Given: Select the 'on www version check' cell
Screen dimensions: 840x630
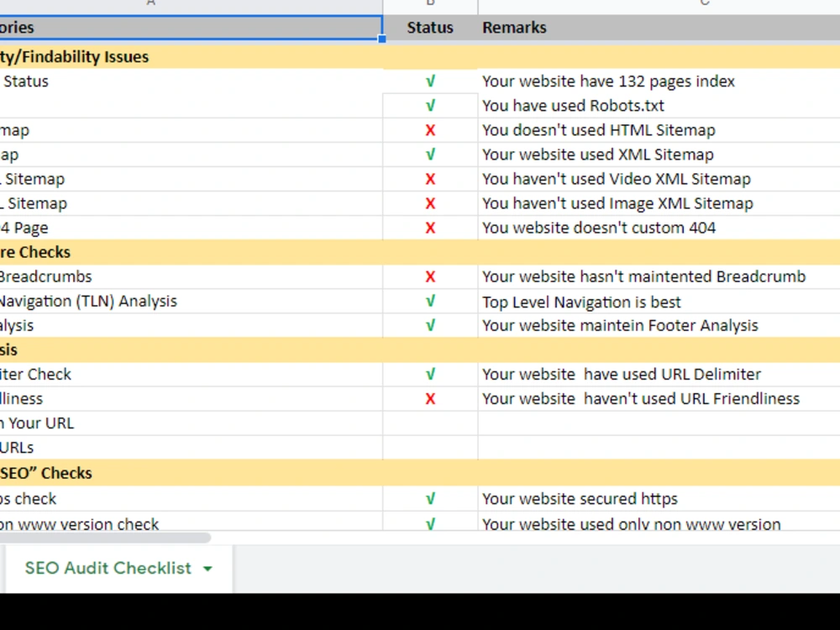Looking at the screenshot, I should click(192, 522).
